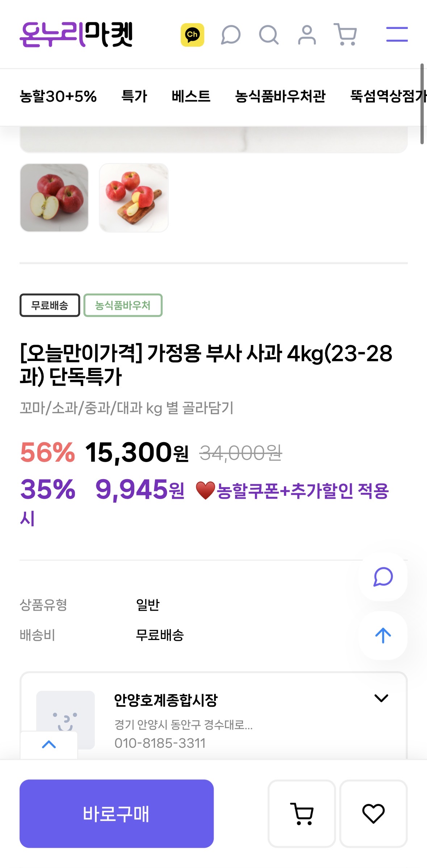Toggle the heart wishlist button
The image size is (427, 868).
[x=373, y=813]
